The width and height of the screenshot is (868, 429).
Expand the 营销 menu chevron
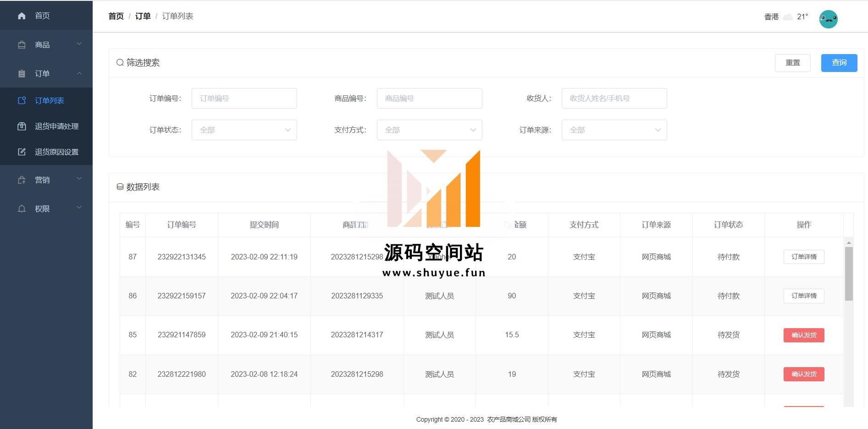pyautogui.click(x=79, y=179)
